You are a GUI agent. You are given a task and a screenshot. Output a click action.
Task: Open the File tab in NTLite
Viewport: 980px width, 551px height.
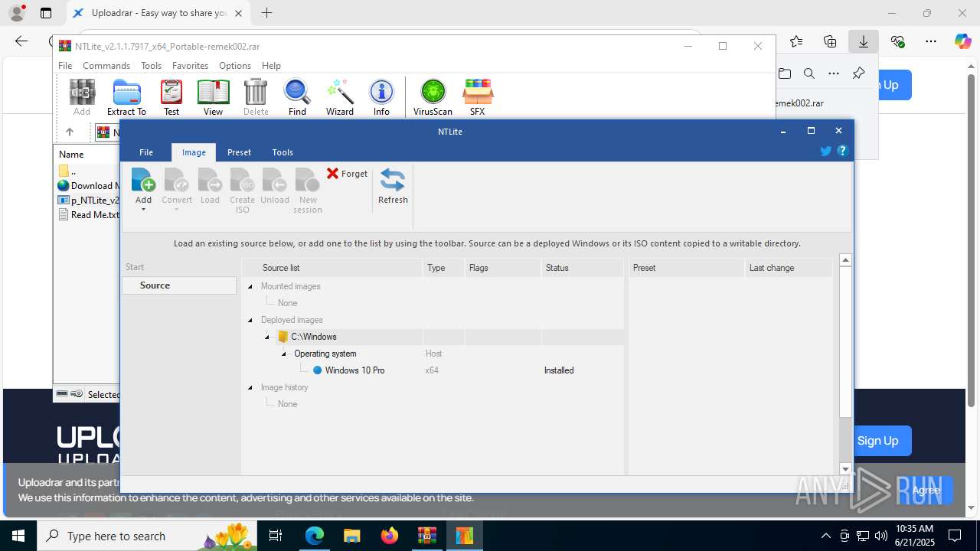point(146,152)
